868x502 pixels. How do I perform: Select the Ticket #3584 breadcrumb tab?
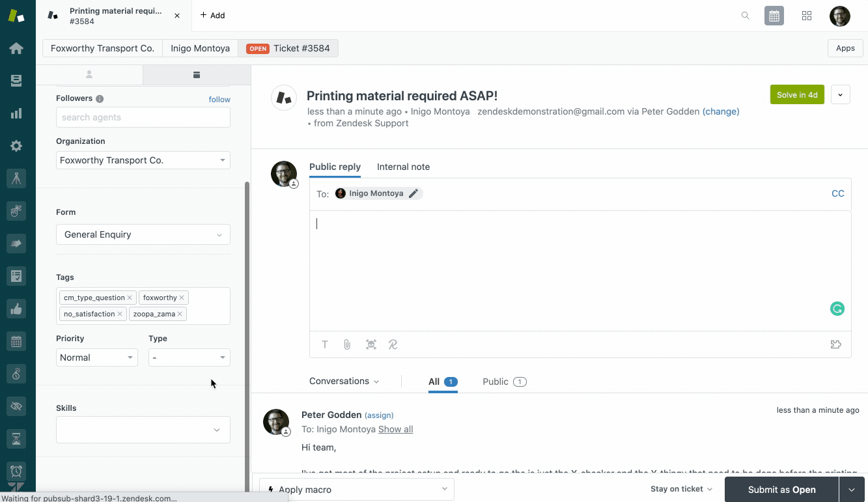pyautogui.click(x=288, y=48)
